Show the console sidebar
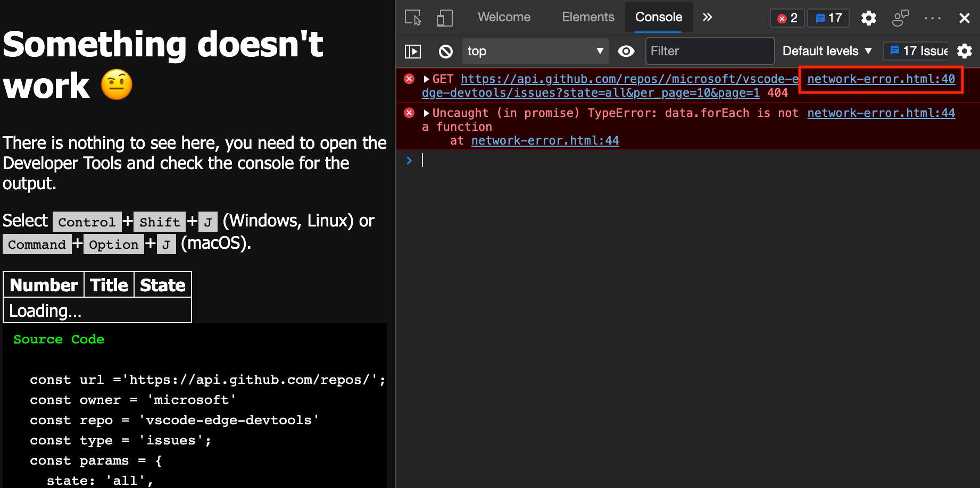This screenshot has height=488, width=980. pyautogui.click(x=413, y=51)
